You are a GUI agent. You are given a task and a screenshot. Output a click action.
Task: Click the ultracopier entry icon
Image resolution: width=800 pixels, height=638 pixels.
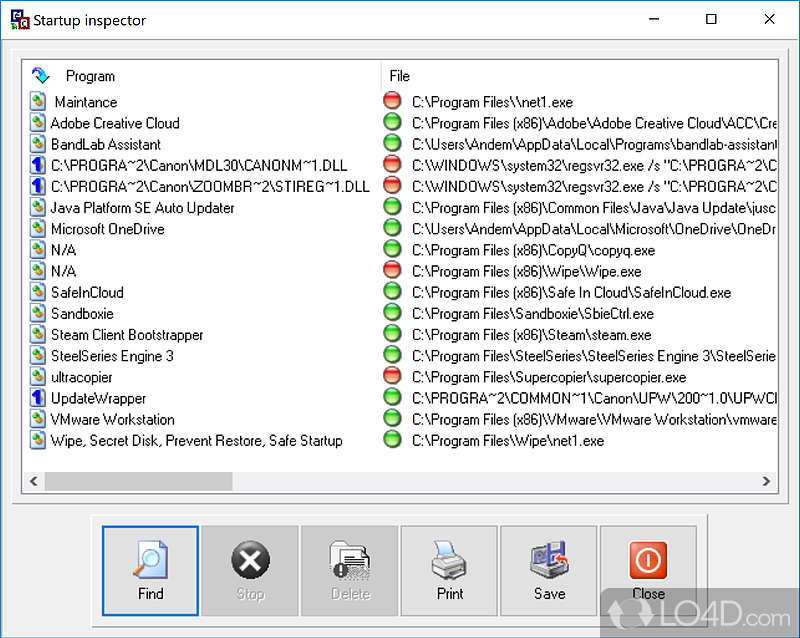37,377
